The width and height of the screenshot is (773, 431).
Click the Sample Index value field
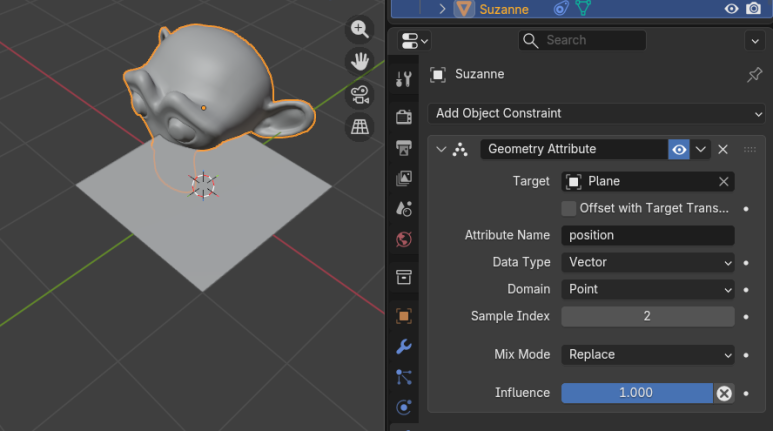click(648, 316)
